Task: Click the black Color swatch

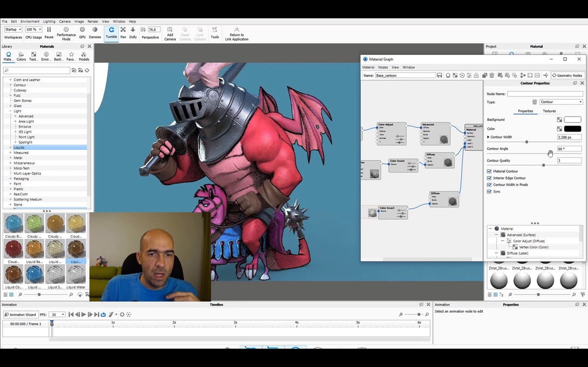Action: coord(572,129)
